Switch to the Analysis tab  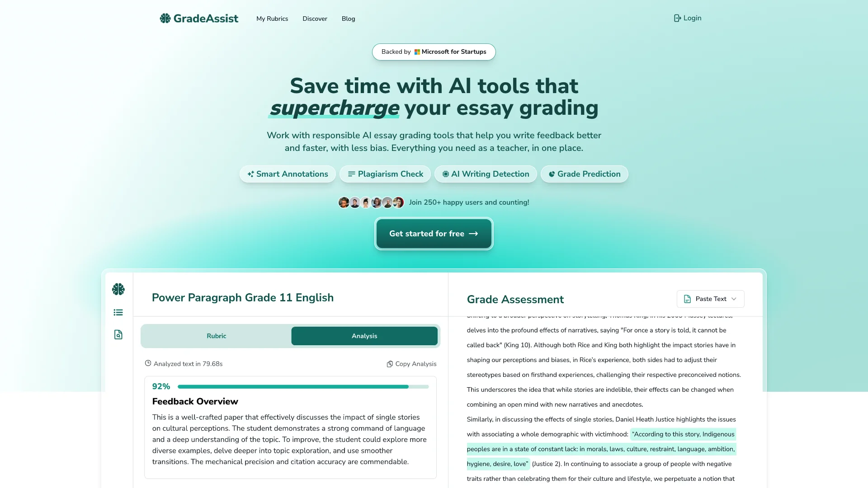click(x=364, y=335)
